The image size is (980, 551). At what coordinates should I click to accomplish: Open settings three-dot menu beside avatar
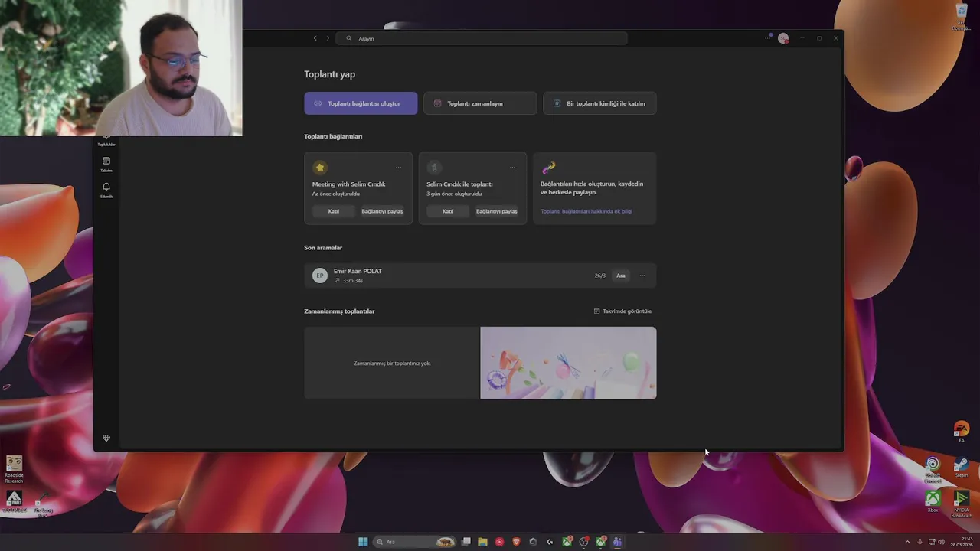tap(768, 38)
